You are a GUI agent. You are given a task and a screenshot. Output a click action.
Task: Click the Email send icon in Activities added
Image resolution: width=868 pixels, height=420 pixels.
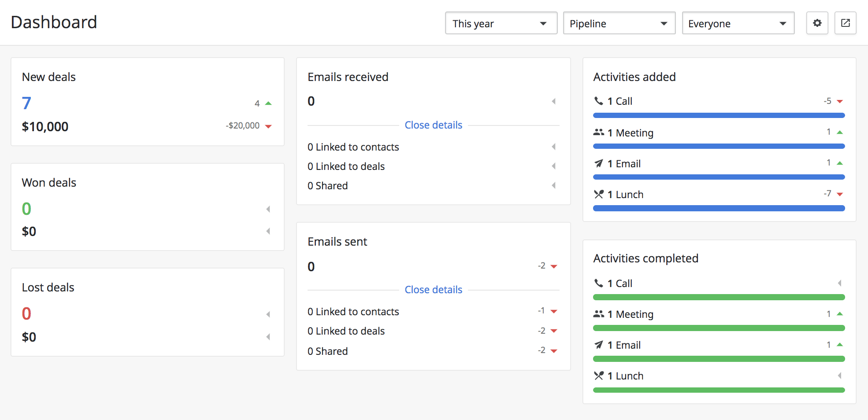click(x=598, y=163)
